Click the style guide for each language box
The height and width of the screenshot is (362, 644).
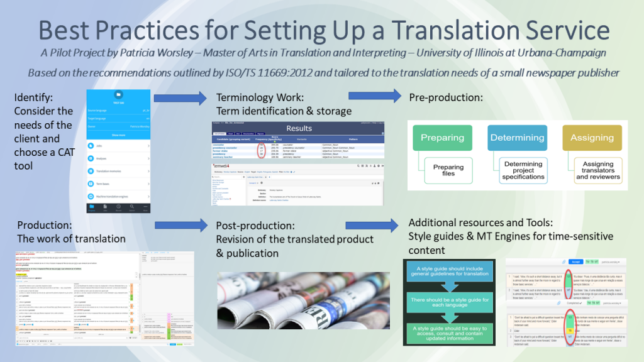click(x=450, y=302)
